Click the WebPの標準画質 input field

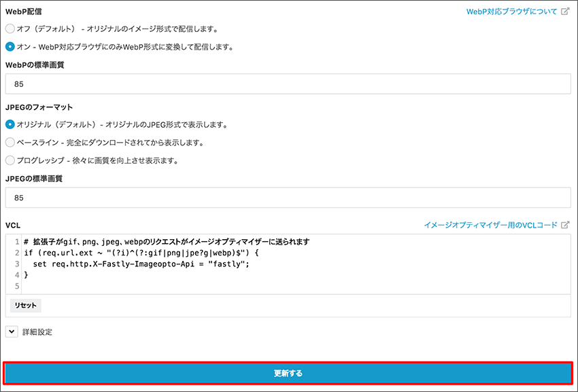pyautogui.click(x=288, y=84)
